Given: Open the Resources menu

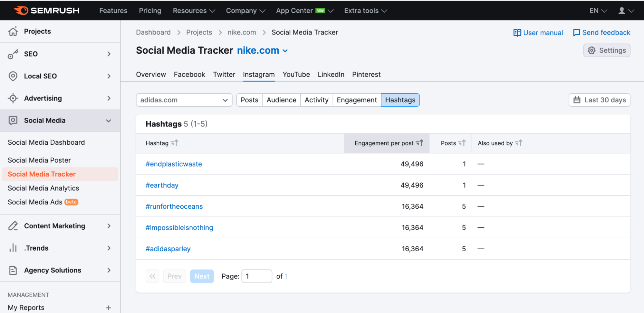Looking at the screenshot, I should pos(194,11).
